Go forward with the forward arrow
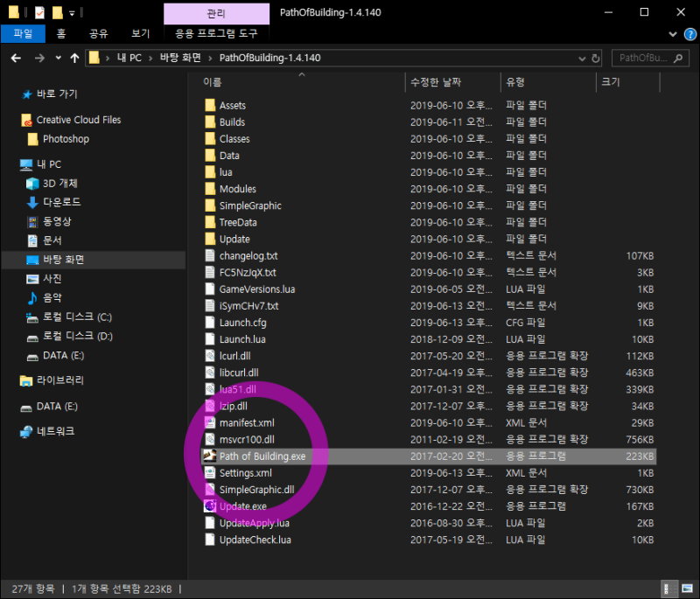 point(39,58)
